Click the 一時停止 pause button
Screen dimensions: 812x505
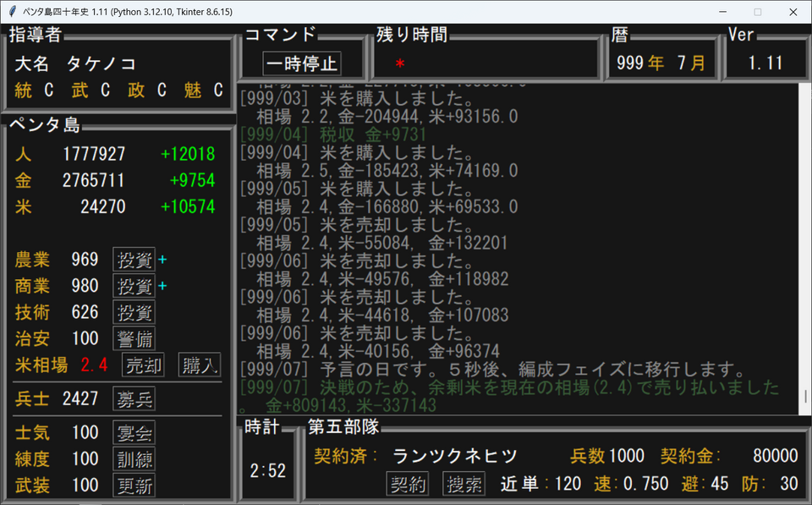(x=302, y=63)
